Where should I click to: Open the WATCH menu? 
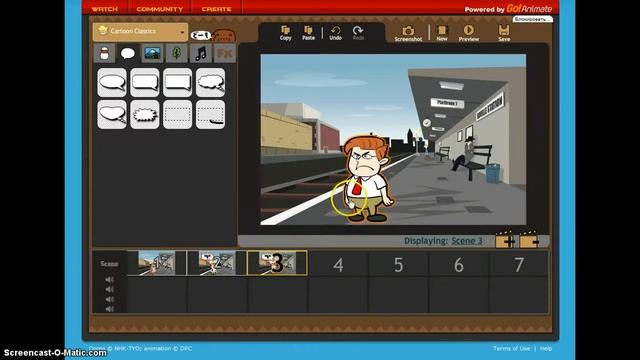104,9
